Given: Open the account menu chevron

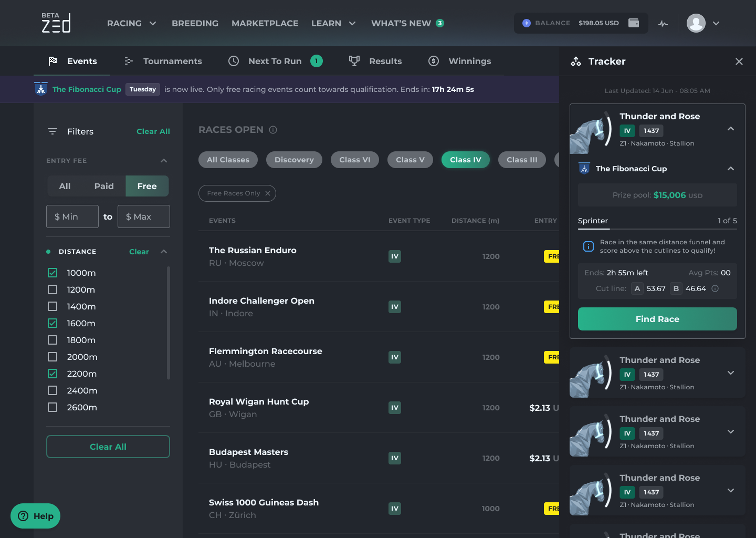Looking at the screenshot, I should pyautogui.click(x=716, y=23).
